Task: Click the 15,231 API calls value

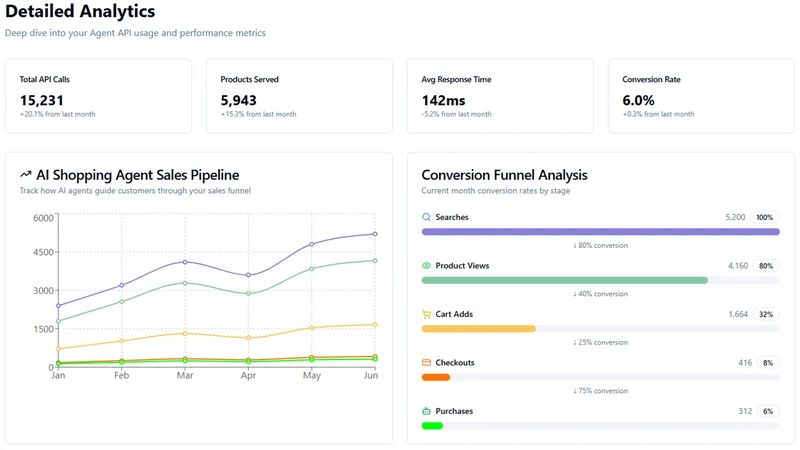Action: 42,101
